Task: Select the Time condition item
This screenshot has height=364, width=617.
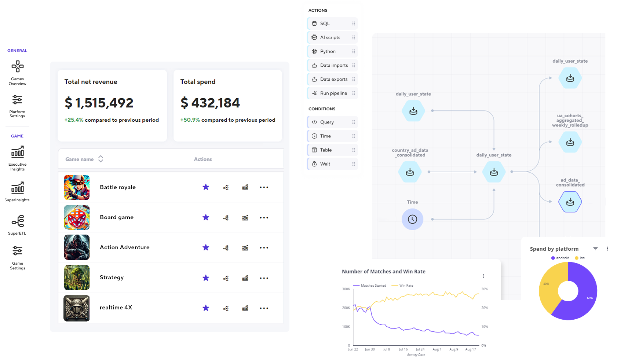Action: point(332,136)
